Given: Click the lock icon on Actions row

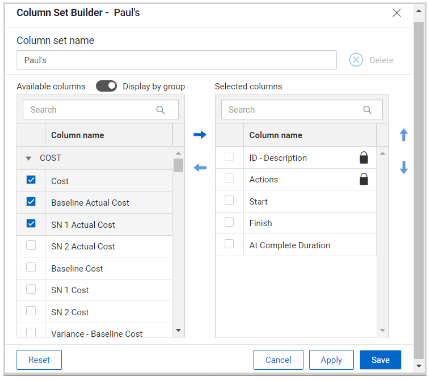Looking at the screenshot, I should coord(364,179).
